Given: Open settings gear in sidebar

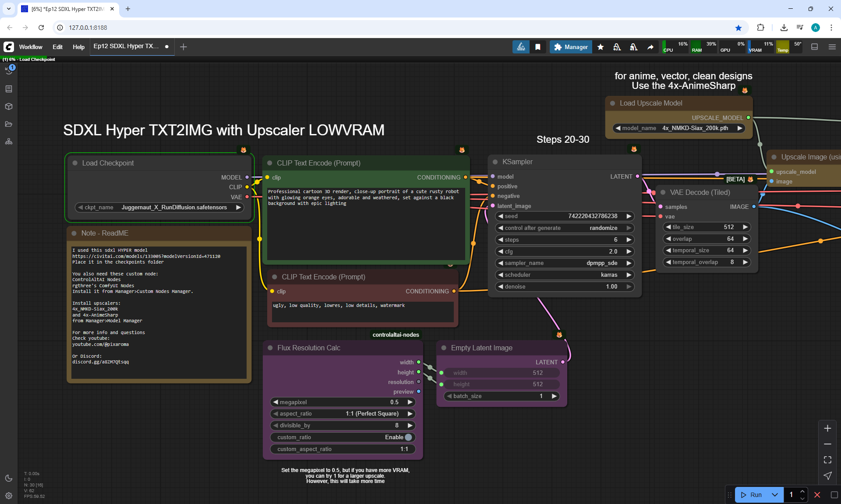Looking at the screenshot, I should (9, 496).
